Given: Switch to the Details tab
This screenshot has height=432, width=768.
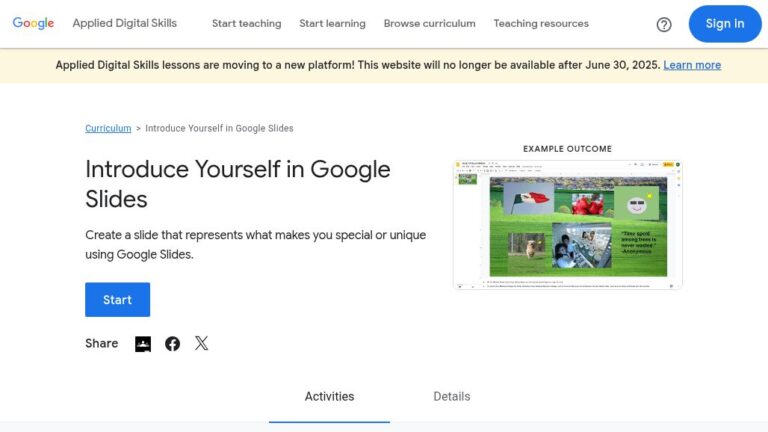Looking at the screenshot, I should coord(452,397).
